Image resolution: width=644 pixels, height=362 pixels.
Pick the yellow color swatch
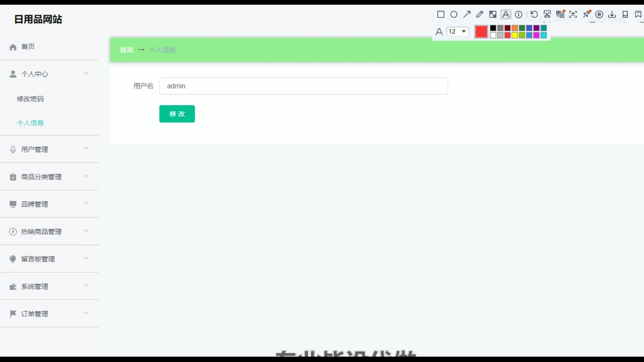tap(515, 35)
